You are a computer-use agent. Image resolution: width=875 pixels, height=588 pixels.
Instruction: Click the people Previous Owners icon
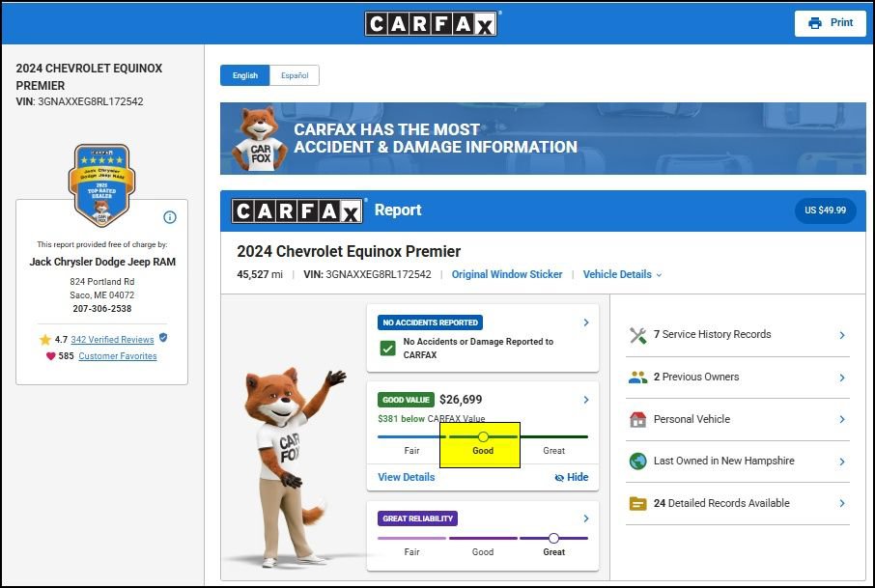(637, 378)
